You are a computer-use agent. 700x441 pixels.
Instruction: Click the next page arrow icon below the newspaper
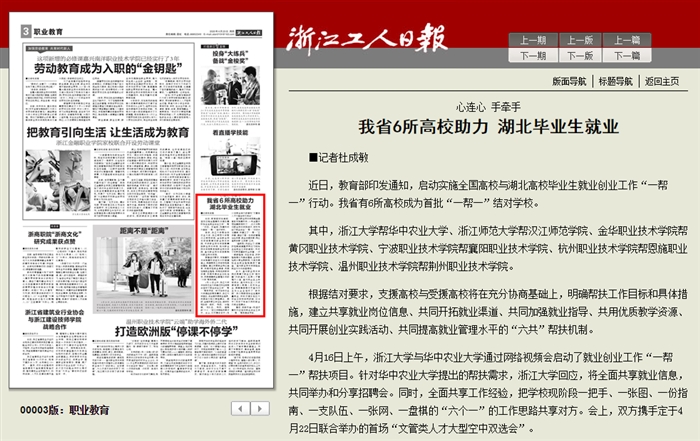point(259,408)
